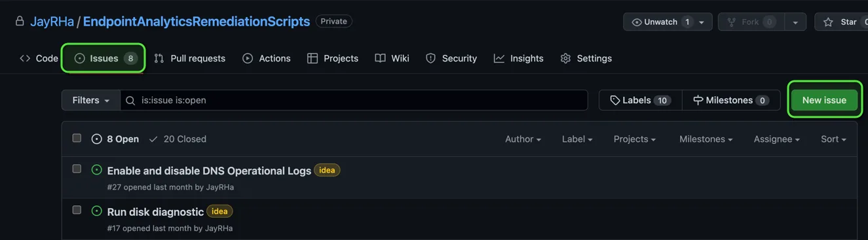The image size is (868, 240).
Task: Open the Unwatch dropdown arrow
Action: 702,22
